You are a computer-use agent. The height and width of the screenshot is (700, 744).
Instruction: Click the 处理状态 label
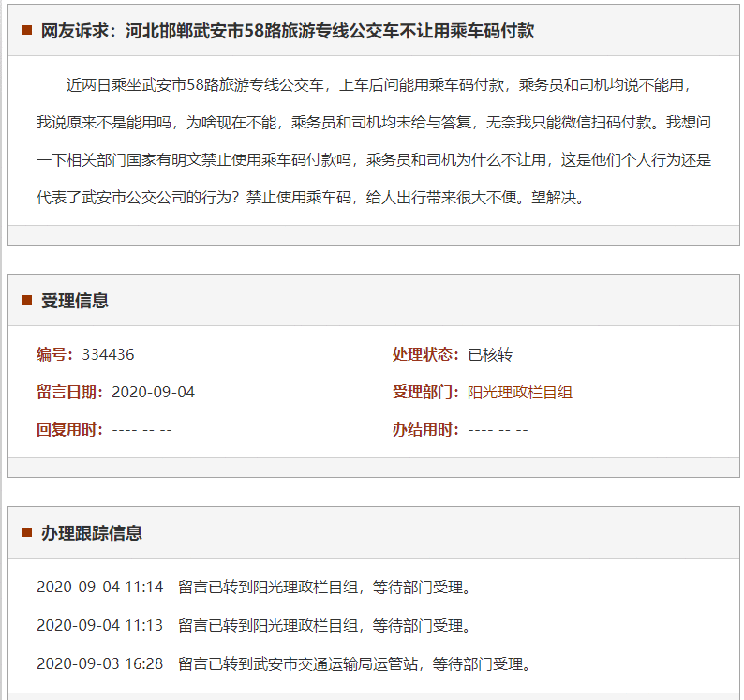(425, 354)
